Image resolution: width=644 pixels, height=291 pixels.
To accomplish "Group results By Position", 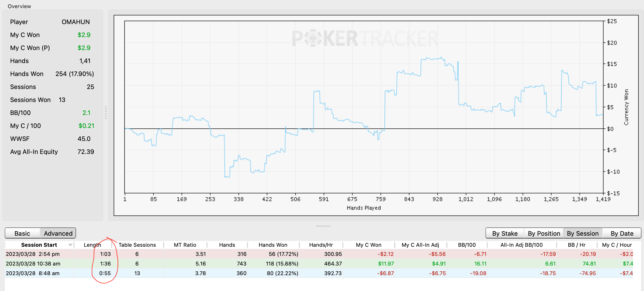I will tap(544, 233).
